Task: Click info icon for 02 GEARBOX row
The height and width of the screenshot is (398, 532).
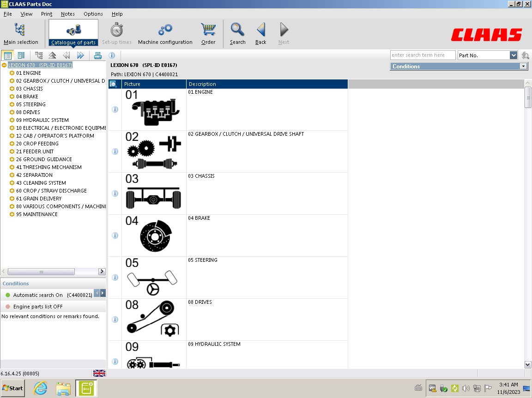Action: coord(115,151)
